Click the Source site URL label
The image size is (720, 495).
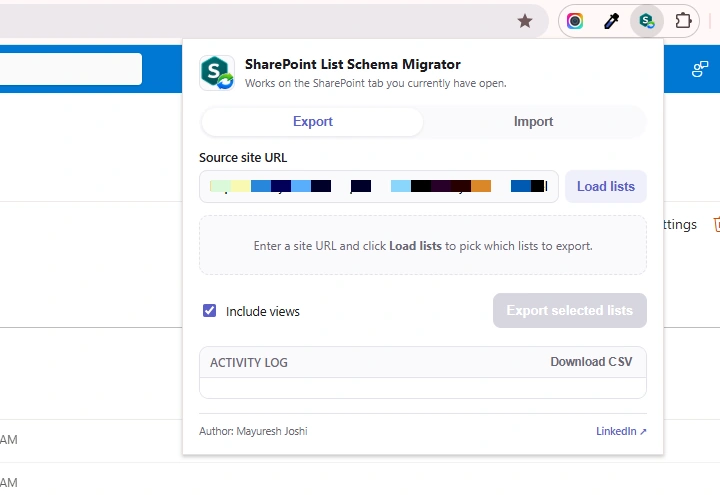[x=243, y=158]
